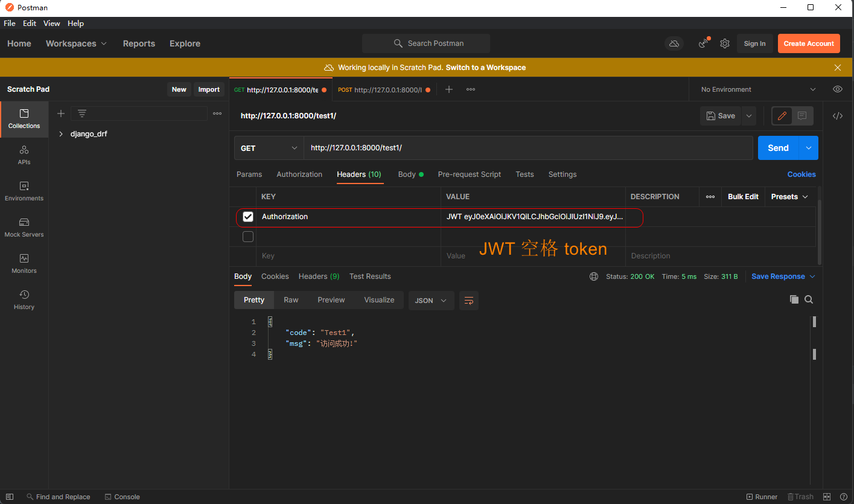Viewport: 854px width, 504px height.
Task: Click the Sign In button
Action: point(754,43)
